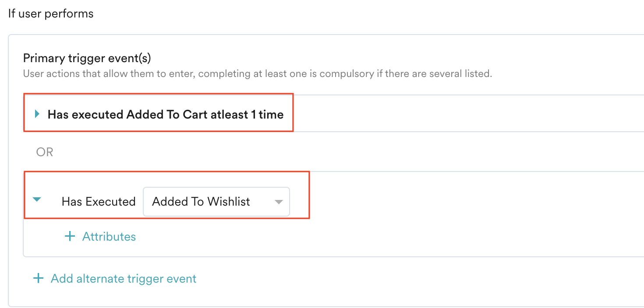Open the Attributes link

pyautogui.click(x=109, y=237)
